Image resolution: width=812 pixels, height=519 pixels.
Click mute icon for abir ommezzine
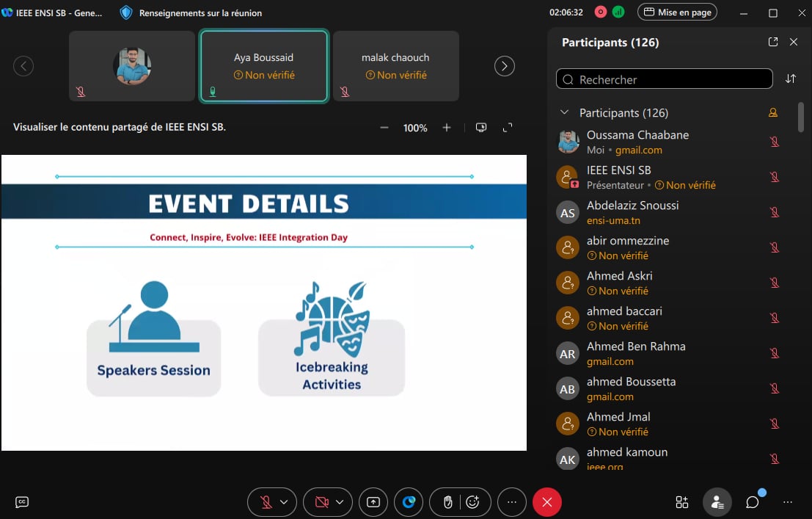775,247
